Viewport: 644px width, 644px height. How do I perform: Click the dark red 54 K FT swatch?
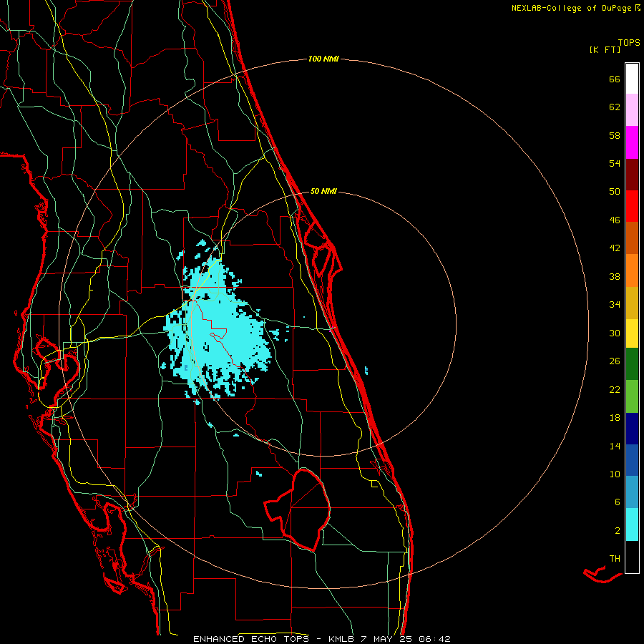coord(632,174)
